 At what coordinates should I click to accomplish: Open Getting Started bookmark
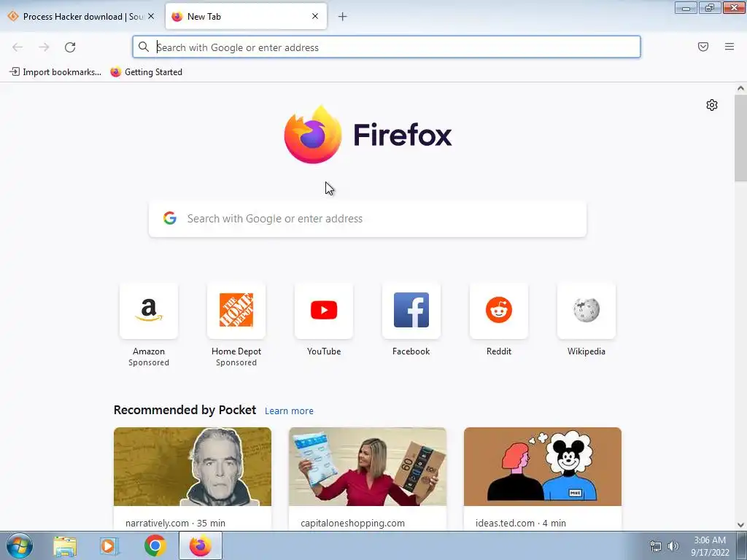pos(146,72)
